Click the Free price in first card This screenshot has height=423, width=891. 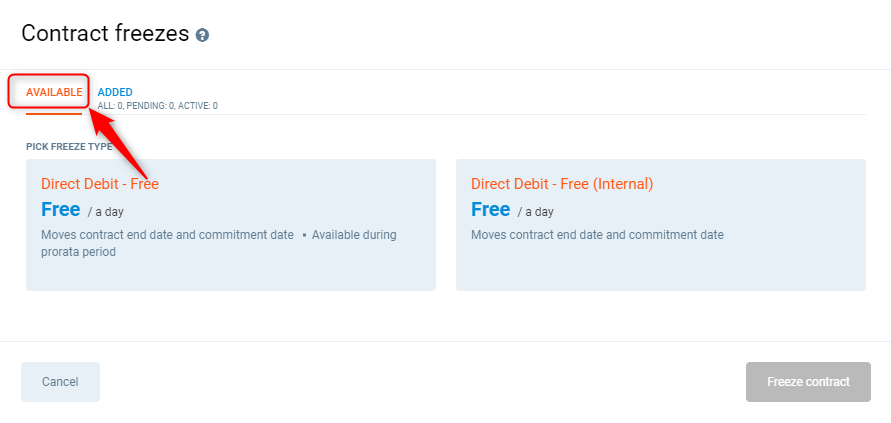(61, 210)
